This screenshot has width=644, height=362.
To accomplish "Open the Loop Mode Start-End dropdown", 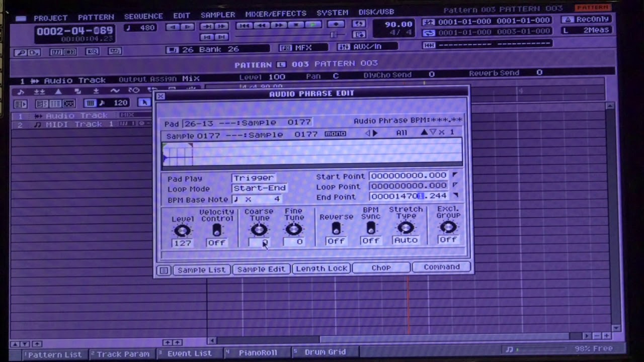I will 259,188.
